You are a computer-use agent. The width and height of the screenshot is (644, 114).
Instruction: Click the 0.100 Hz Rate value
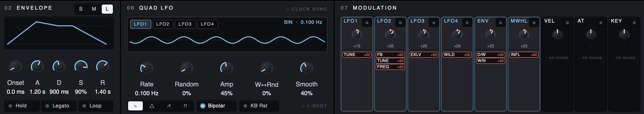point(147,93)
